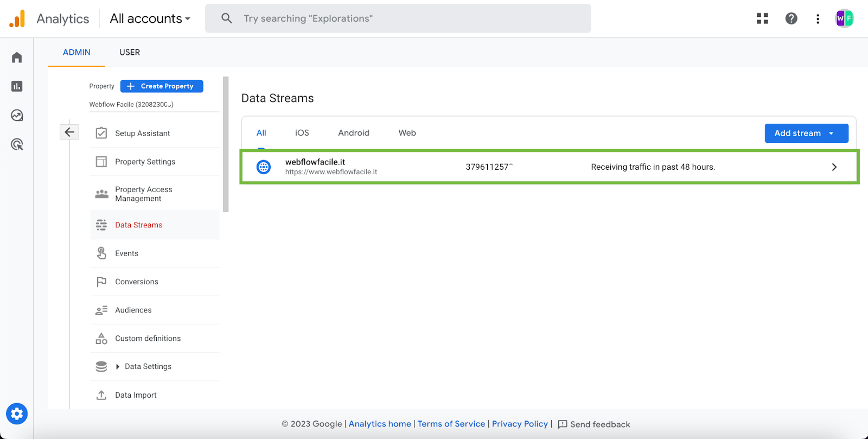Select the Android streams tab
This screenshot has height=439, width=868.
(354, 133)
